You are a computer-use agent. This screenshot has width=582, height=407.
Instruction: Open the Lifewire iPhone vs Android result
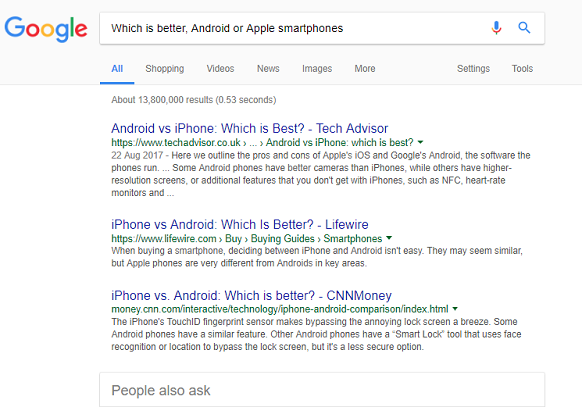(240, 224)
